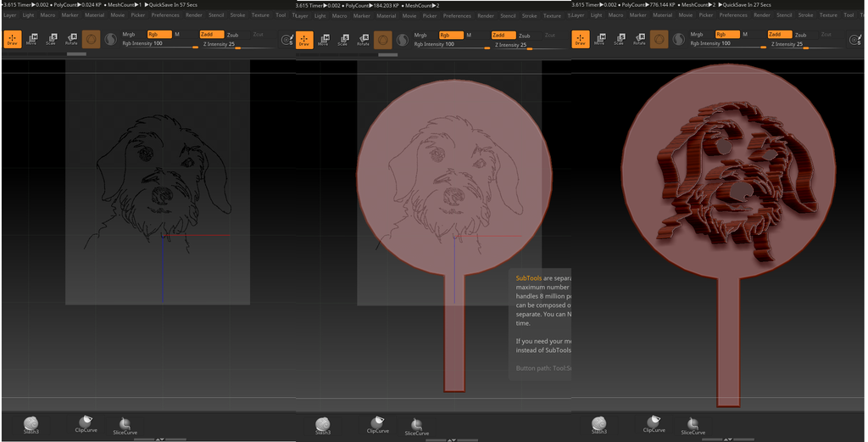Click the grey scrollbar under line-drawing view toolbar
This screenshot has height=442, width=868.
click(76, 53)
